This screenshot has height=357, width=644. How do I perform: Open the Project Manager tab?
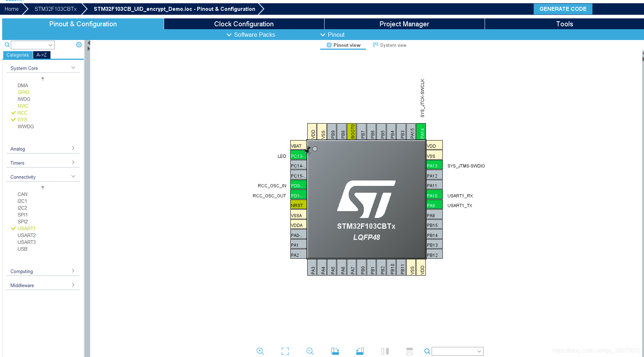click(x=404, y=24)
